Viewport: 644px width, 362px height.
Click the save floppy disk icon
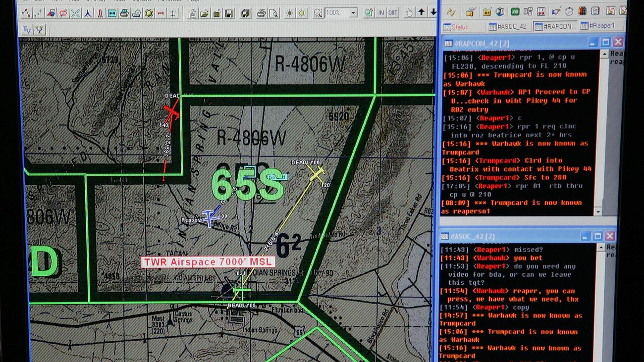click(x=229, y=13)
